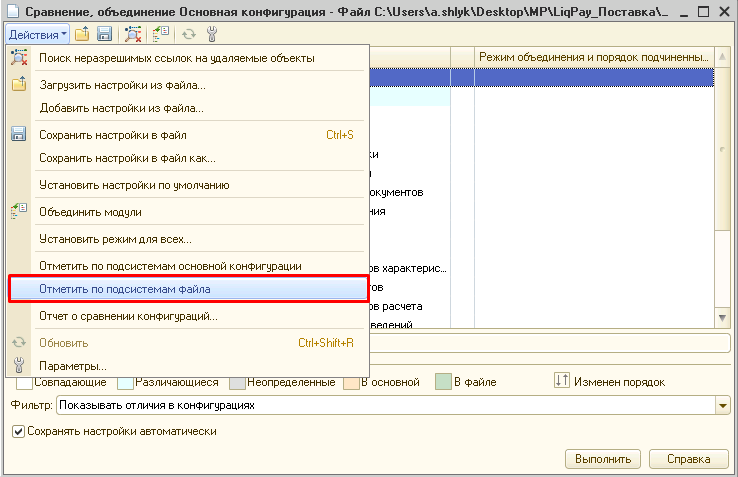This screenshot has height=477, width=738.
Task: Click the "Справка" button
Action: point(688,459)
